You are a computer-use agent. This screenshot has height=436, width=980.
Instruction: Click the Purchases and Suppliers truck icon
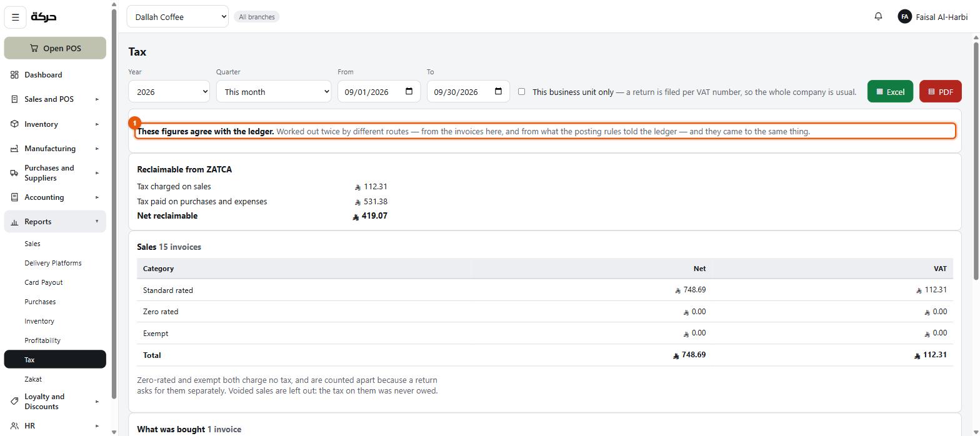(14, 173)
